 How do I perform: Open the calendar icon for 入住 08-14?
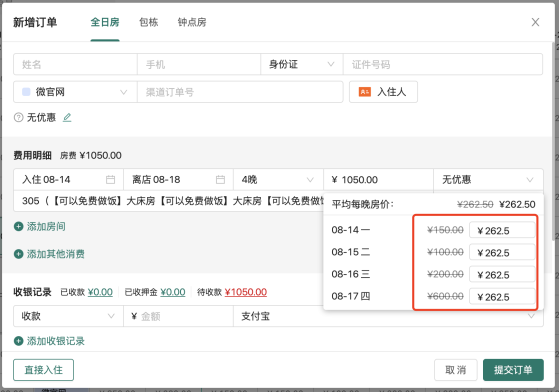[111, 180]
